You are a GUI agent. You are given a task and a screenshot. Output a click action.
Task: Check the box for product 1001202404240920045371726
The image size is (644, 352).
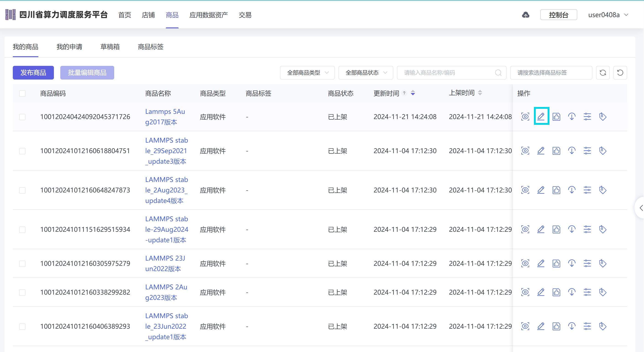tap(23, 117)
